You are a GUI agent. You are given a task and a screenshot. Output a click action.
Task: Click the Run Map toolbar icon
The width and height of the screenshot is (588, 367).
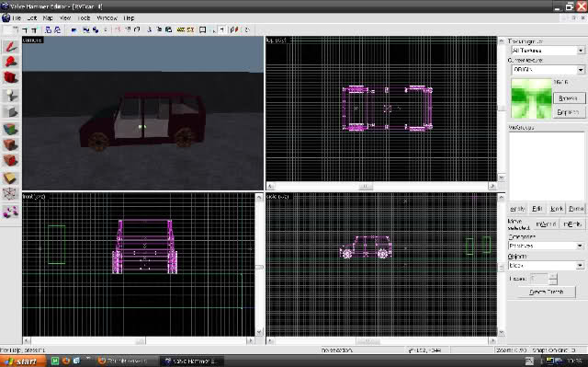247,30
